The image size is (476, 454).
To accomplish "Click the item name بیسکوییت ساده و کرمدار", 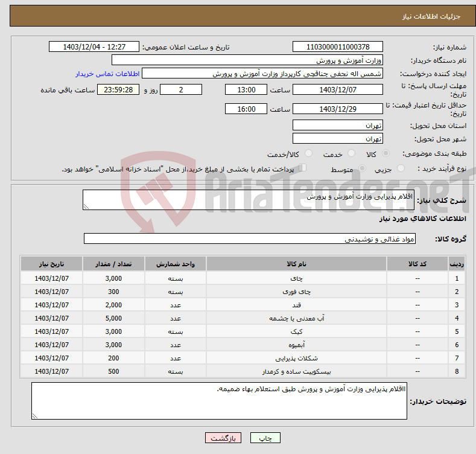I will pyautogui.click(x=296, y=371).
